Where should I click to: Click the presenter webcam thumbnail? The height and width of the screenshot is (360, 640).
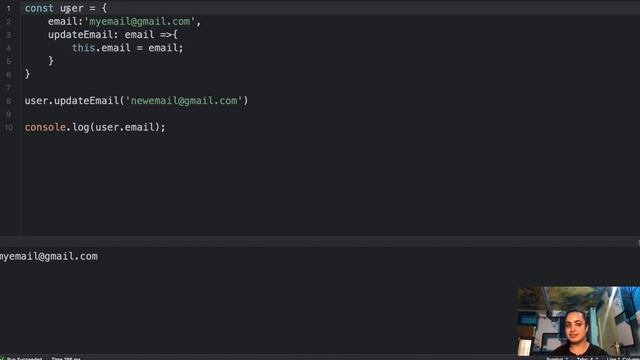coord(578,321)
